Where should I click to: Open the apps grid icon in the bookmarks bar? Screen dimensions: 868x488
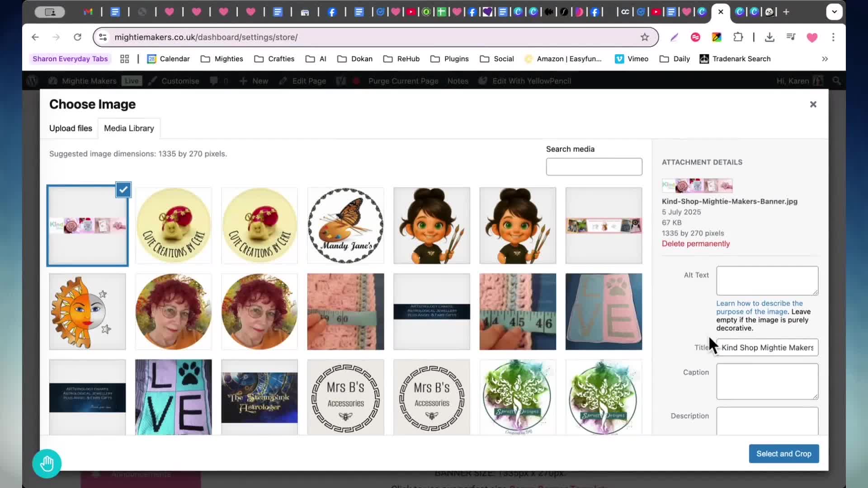click(125, 59)
